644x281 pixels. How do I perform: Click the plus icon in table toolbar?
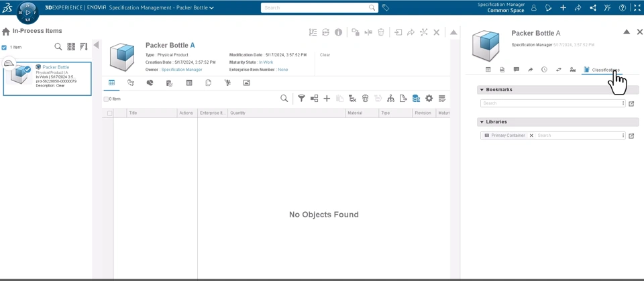tap(327, 98)
